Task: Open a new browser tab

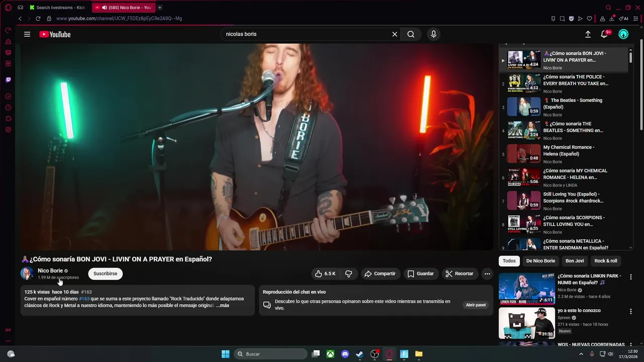Action: 159,8
